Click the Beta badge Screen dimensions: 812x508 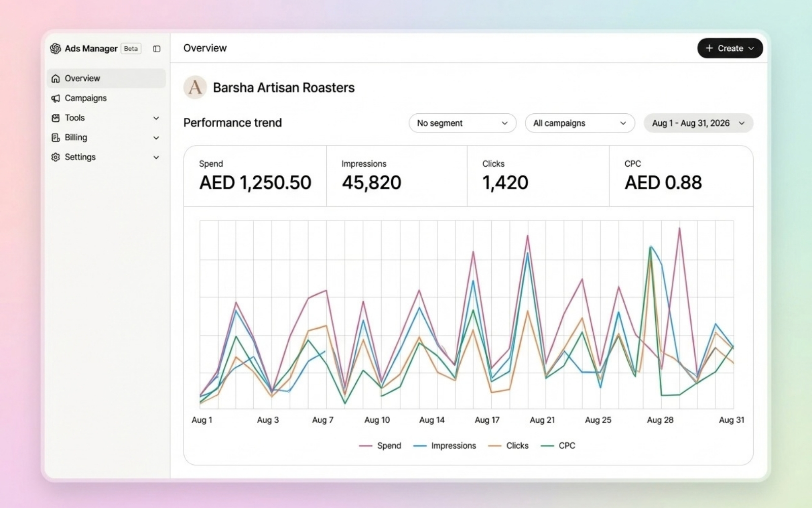(x=131, y=49)
